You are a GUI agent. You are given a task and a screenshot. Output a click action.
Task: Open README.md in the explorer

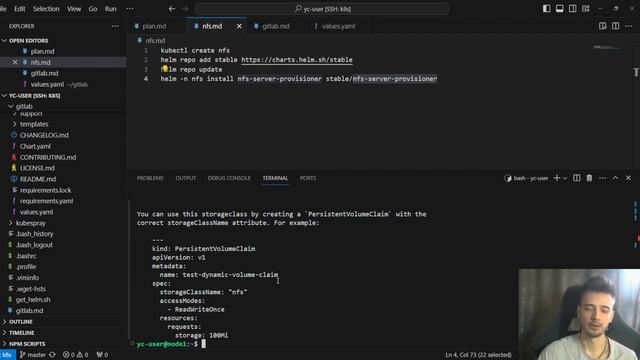pyautogui.click(x=38, y=179)
